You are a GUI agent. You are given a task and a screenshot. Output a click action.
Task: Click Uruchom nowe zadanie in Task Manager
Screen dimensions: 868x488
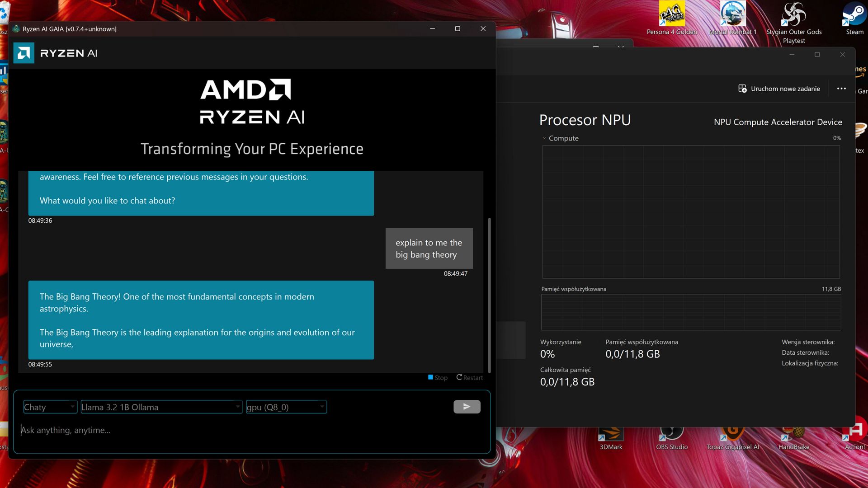click(x=779, y=89)
